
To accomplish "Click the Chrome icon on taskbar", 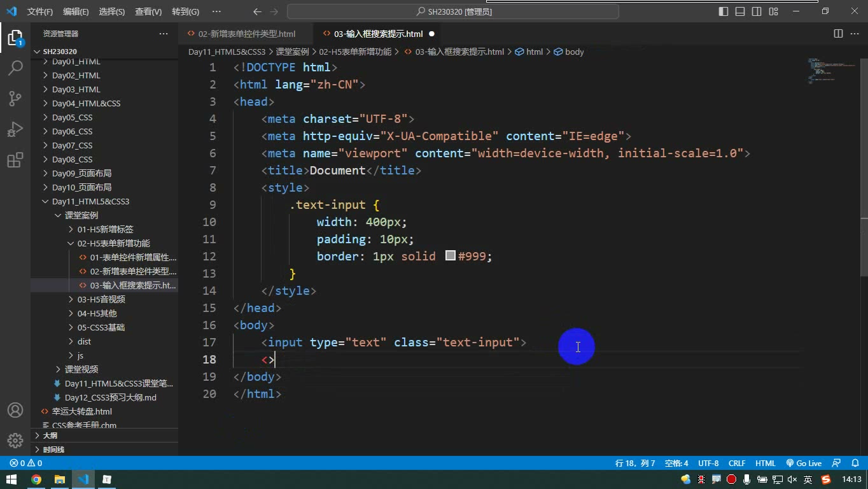I will click(36, 479).
